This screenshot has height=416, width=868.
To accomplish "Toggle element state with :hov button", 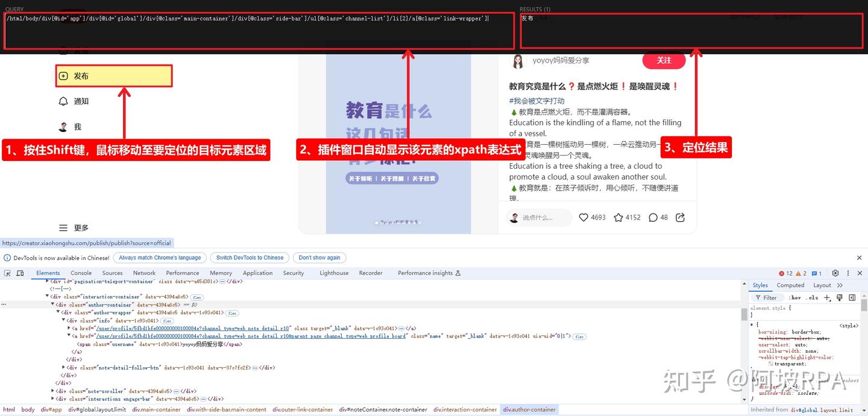I will click(x=795, y=297).
